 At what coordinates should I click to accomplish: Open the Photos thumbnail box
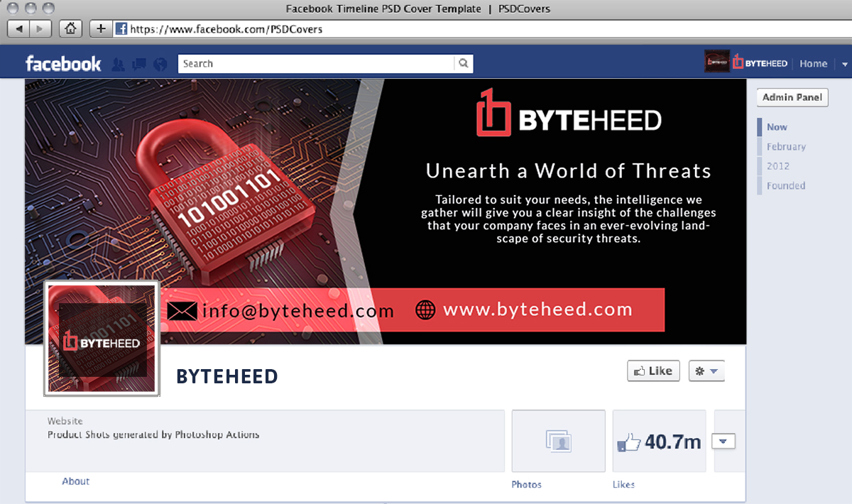click(559, 441)
